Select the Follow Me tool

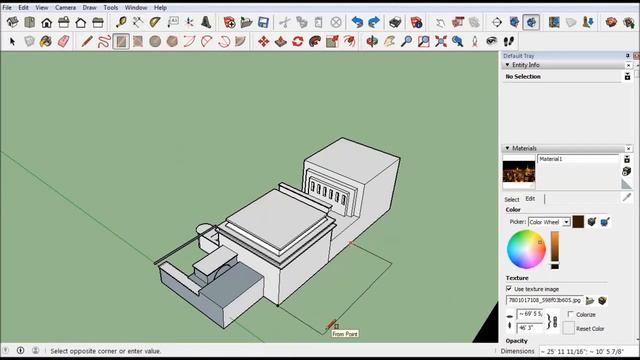pos(315,41)
